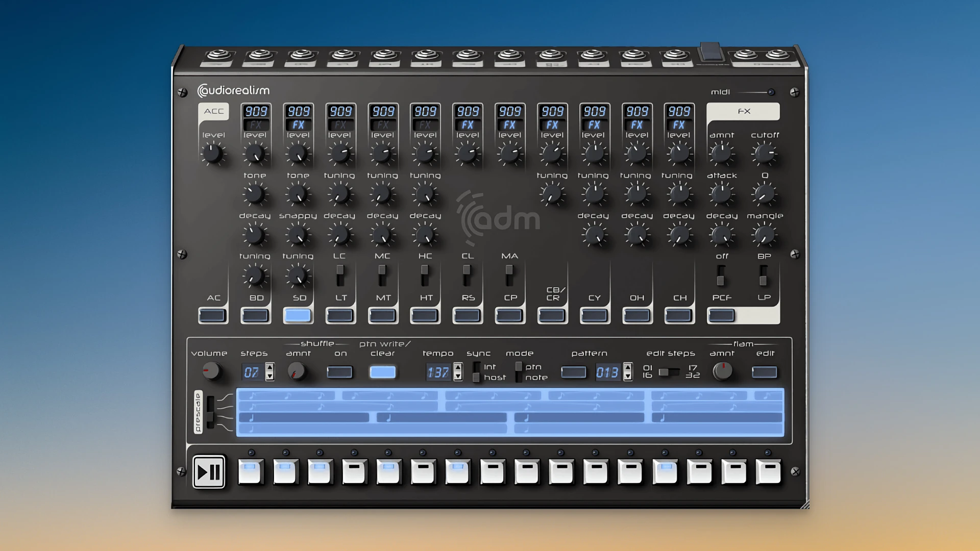Screen dimensions: 980x551
Task: Click the edit steps 01-16/17-32 slider switch
Action: click(669, 372)
